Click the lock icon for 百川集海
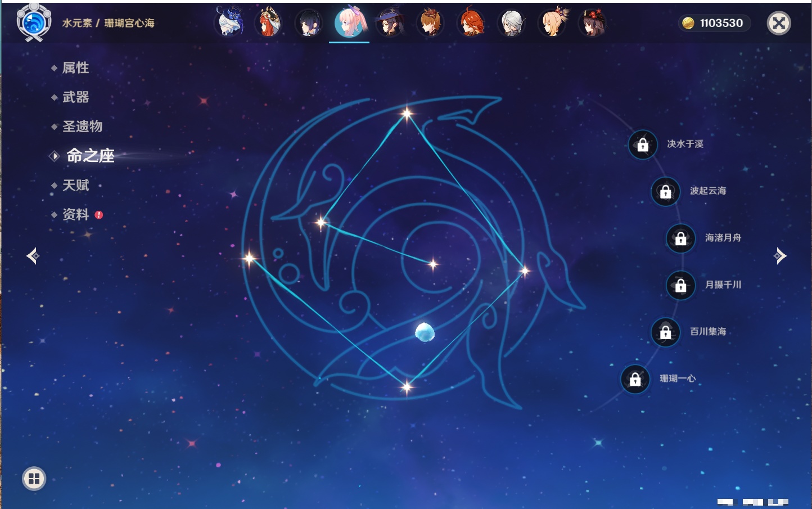Viewport: 812px width, 509px height. [666, 332]
